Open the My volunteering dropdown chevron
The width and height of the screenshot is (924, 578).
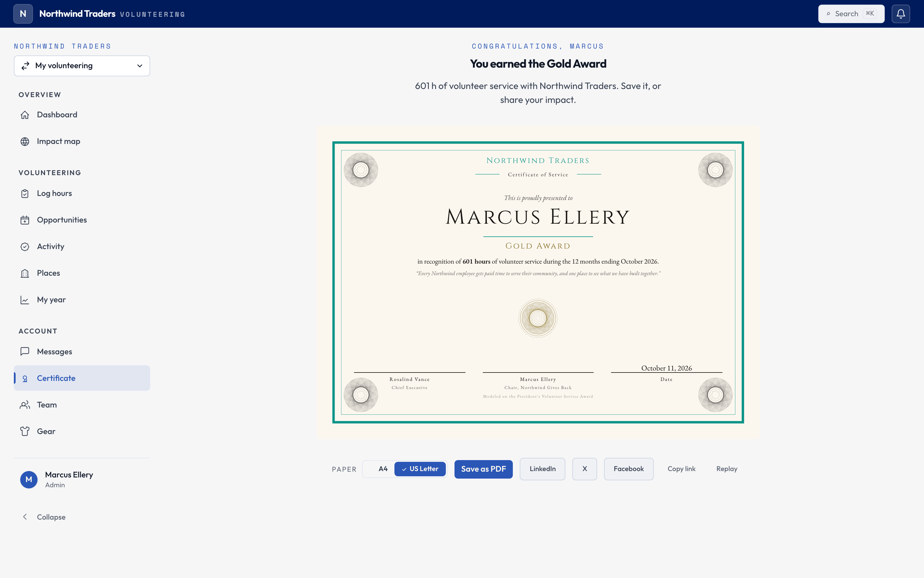pyautogui.click(x=140, y=66)
